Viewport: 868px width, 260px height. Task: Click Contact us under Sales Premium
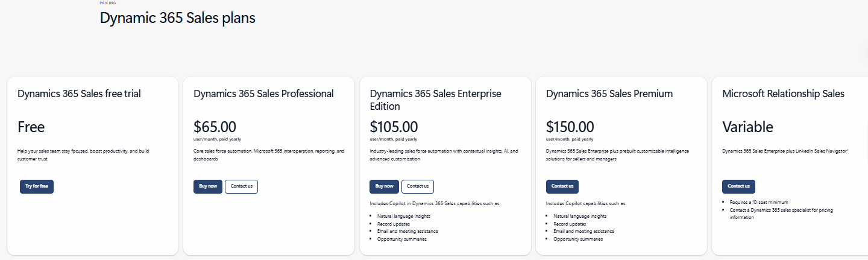coord(562,186)
